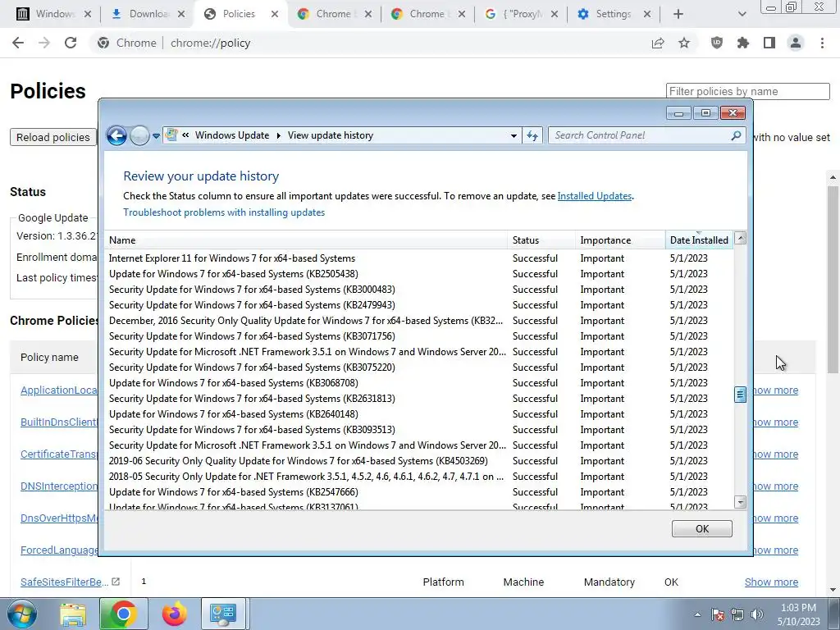Expand arrow between Windows Update and View update history

(x=279, y=135)
